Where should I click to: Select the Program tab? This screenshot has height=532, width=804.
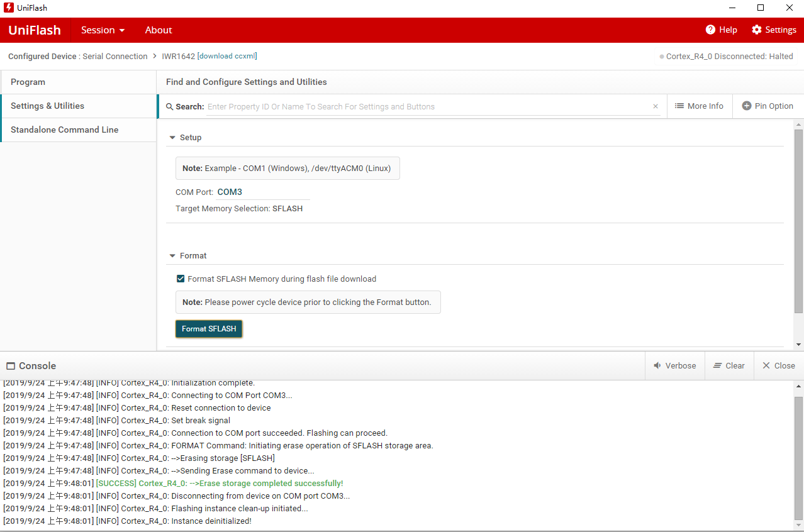point(78,82)
